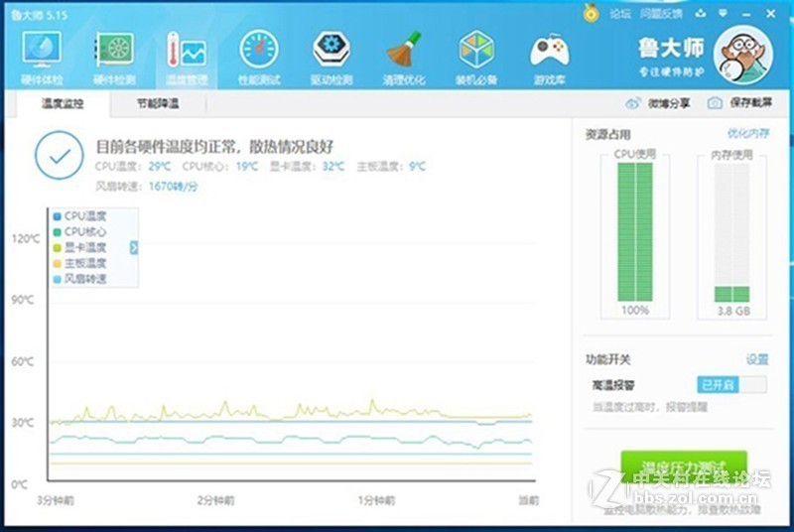The width and height of the screenshot is (794, 532).
Task: Toggle 显卡温度 series in chart legend
Action: 80,247
